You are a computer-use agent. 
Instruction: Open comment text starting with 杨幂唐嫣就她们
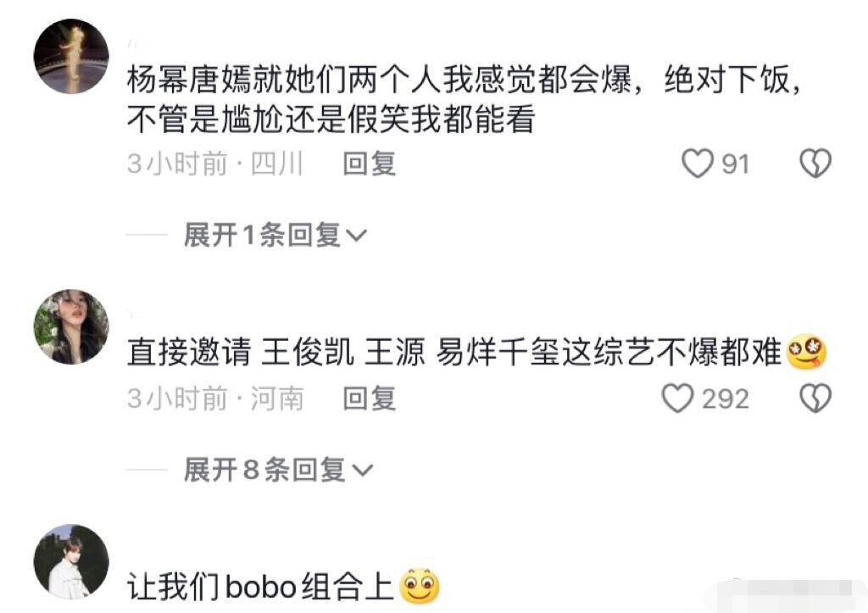464,99
